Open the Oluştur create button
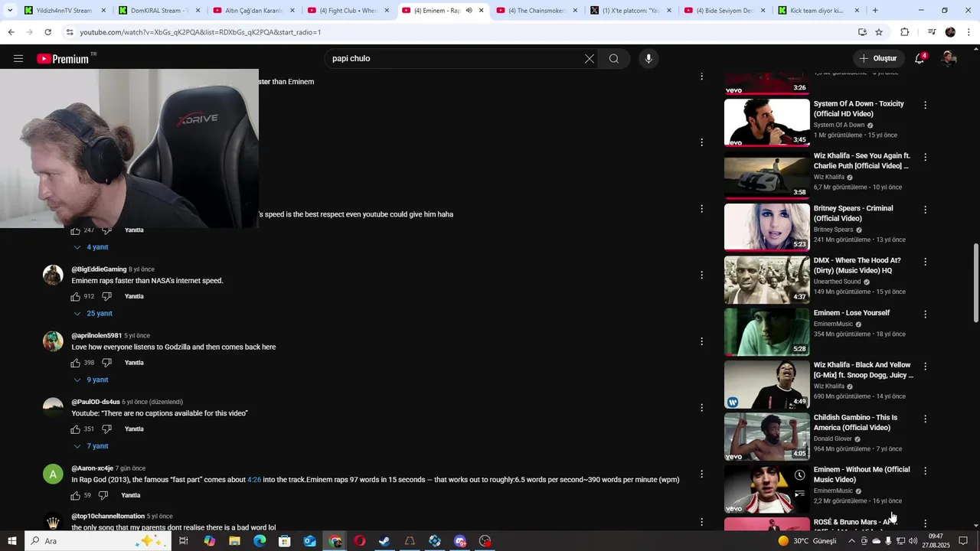The width and height of the screenshot is (980, 551). coord(878,59)
